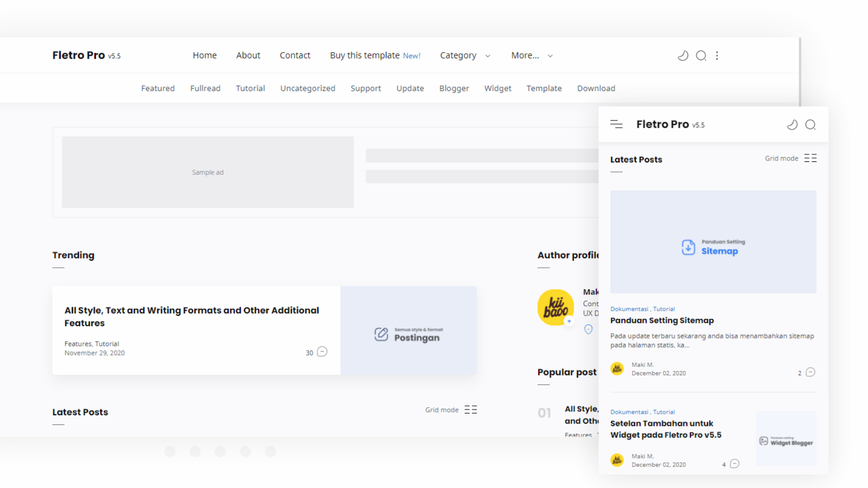The height and width of the screenshot is (488, 868).
Task: Click the plus badge on author avatar
Action: [x=569, y=321]
